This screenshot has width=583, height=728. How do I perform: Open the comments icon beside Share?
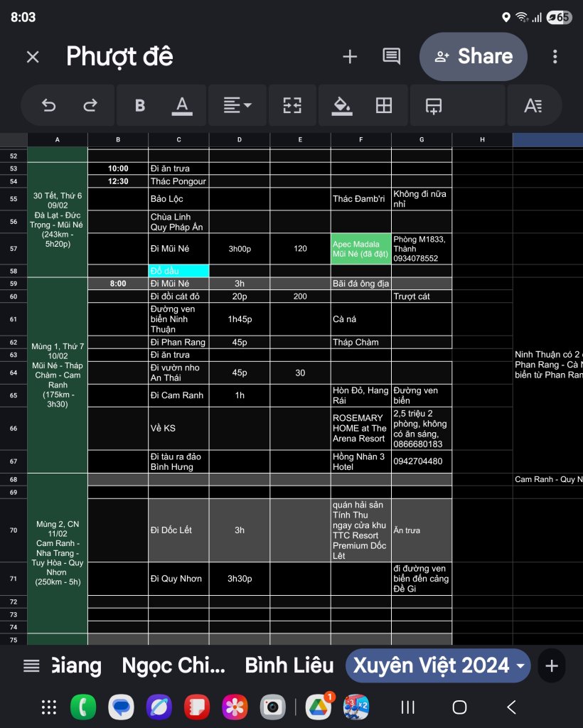[392, 57]
